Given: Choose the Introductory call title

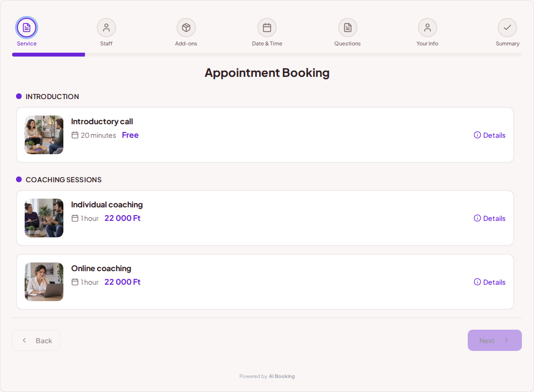Looking at the screenshot, I should point(102,121).
